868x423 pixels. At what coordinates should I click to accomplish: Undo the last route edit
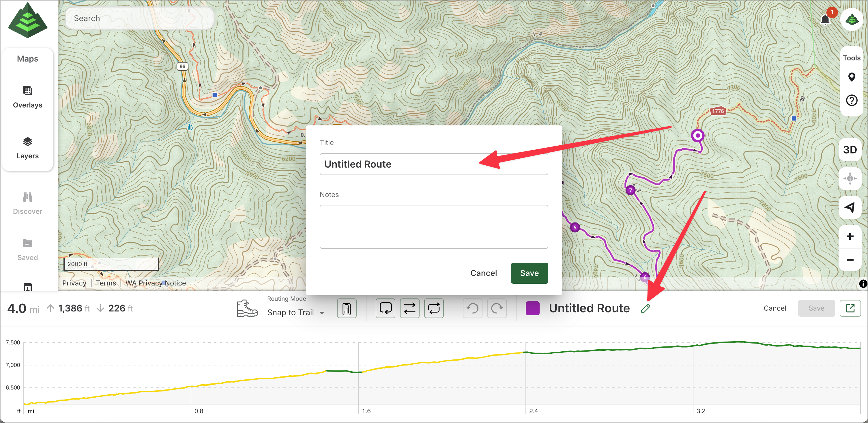click(x=472, y=308)
